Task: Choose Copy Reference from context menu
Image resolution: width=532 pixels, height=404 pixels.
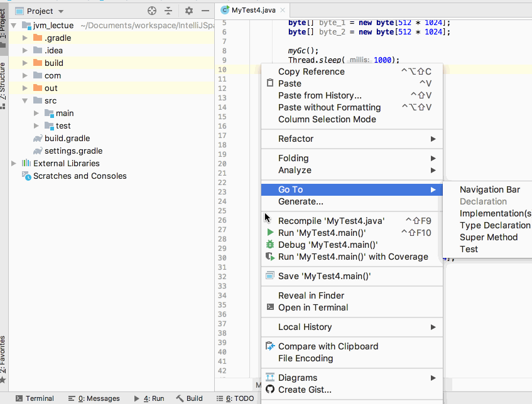Action: point(352,72)
